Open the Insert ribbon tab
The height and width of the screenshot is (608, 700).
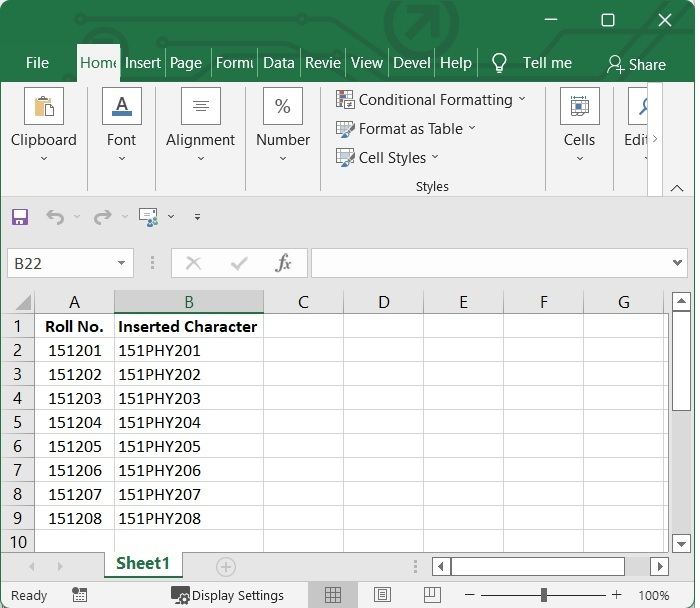point(142,63)
